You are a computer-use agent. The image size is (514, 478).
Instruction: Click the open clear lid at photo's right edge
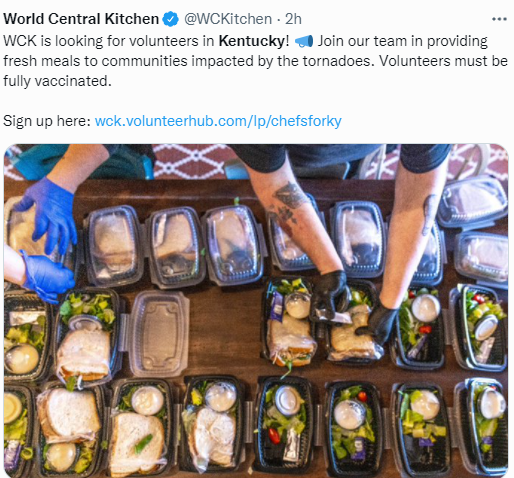coord(472,199)
